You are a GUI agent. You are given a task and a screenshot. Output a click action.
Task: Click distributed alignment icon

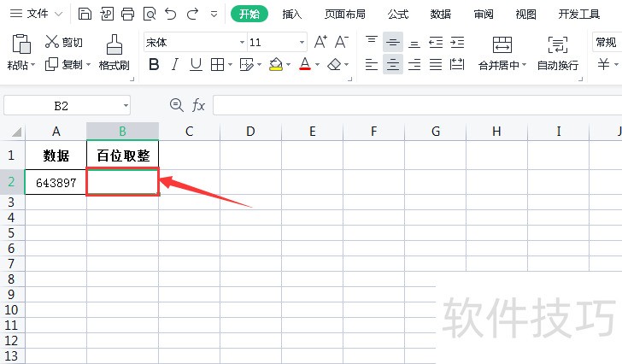tap(457, 64)
